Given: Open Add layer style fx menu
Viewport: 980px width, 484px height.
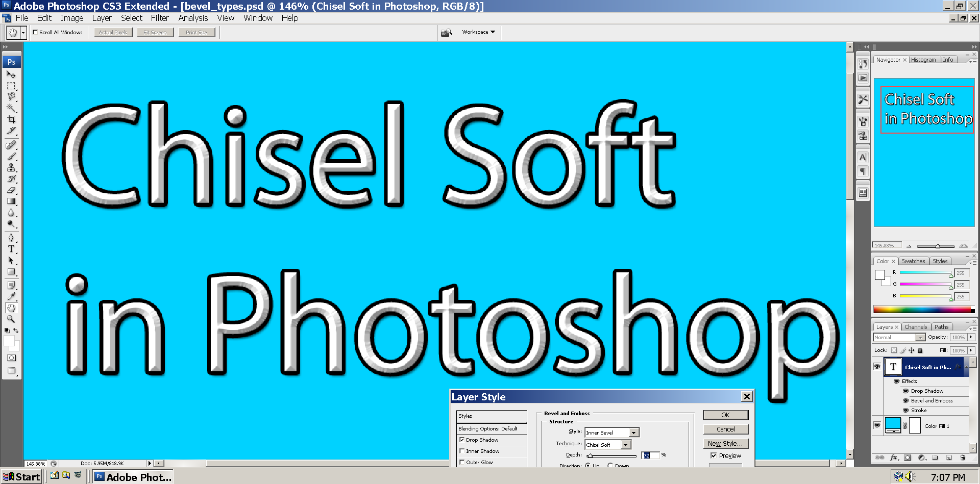Looking at the screenshot, I should coord(894,457).
